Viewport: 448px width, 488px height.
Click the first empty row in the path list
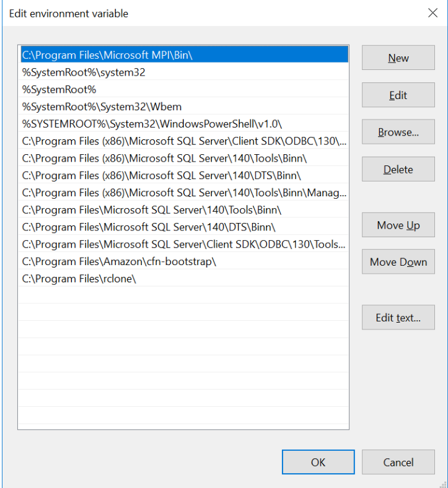tap(183, 296)
